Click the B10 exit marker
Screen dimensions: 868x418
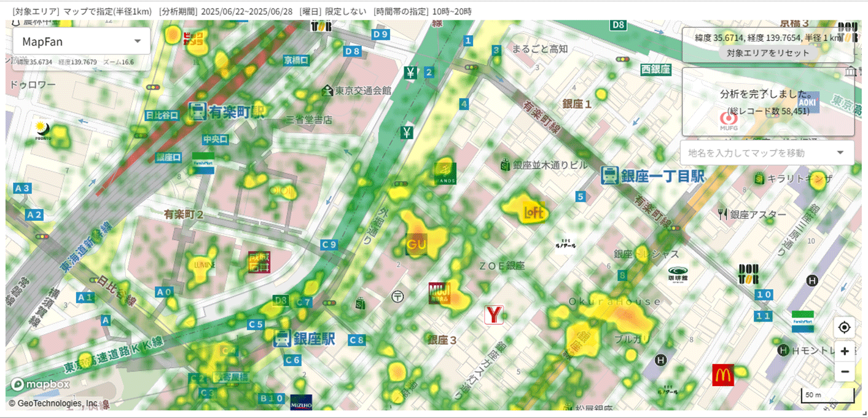[272, 398]
